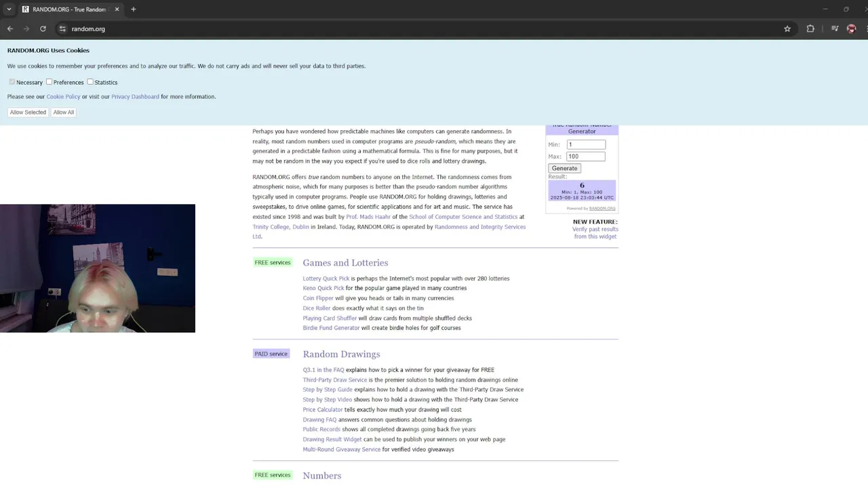Click the Numbers section heading
The image size is (868, 488).
(x=322, y=476)
